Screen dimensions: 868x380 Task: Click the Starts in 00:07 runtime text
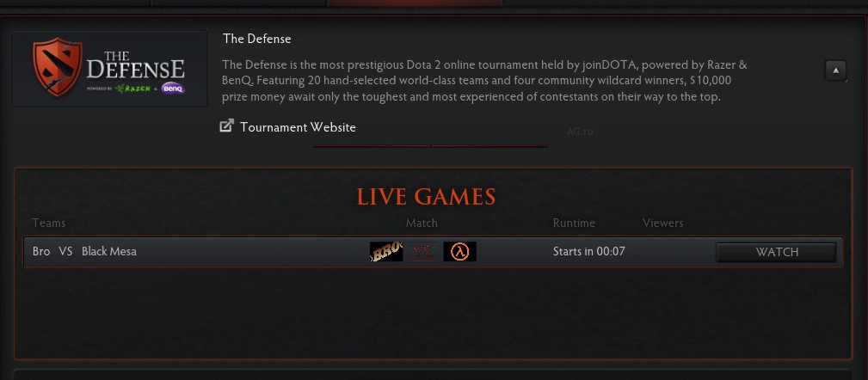click(x=589, y=252)
